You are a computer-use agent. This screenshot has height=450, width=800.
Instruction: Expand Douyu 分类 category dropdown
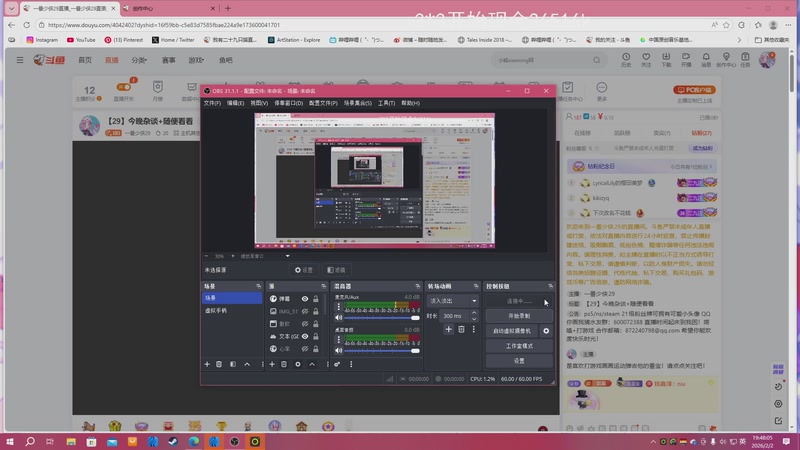[139, 60]
